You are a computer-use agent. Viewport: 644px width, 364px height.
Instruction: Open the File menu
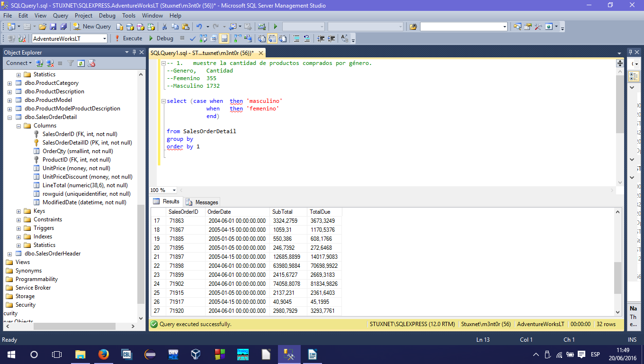click(8, 15)
